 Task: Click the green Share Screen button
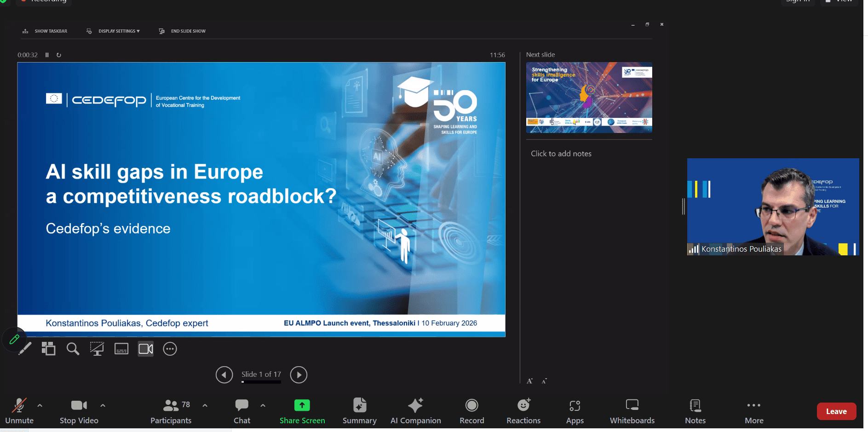302,411
